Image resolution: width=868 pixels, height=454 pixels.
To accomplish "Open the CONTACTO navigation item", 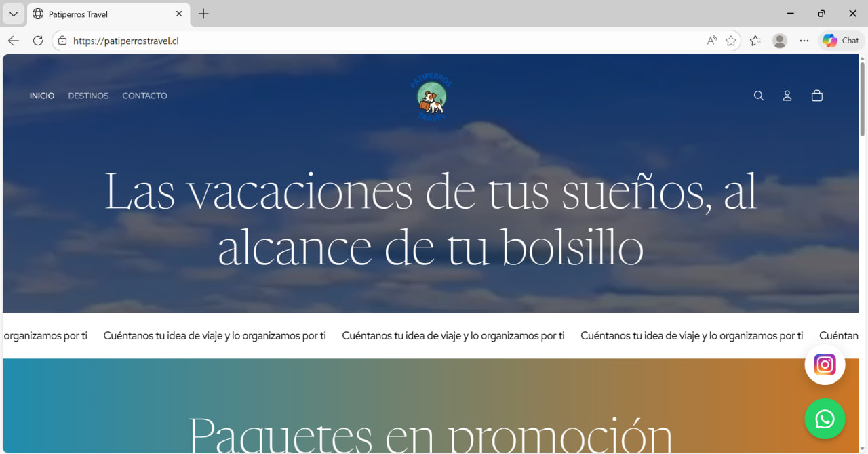I will point(144,96).
